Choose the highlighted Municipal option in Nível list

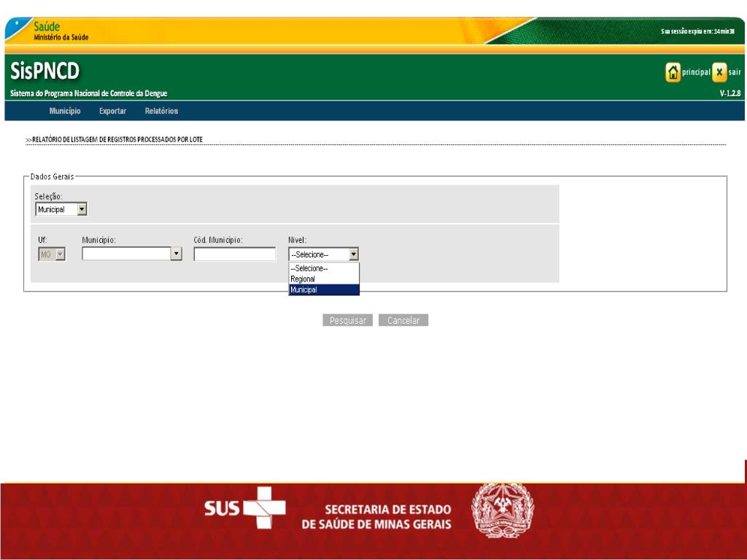coord(324,289)
